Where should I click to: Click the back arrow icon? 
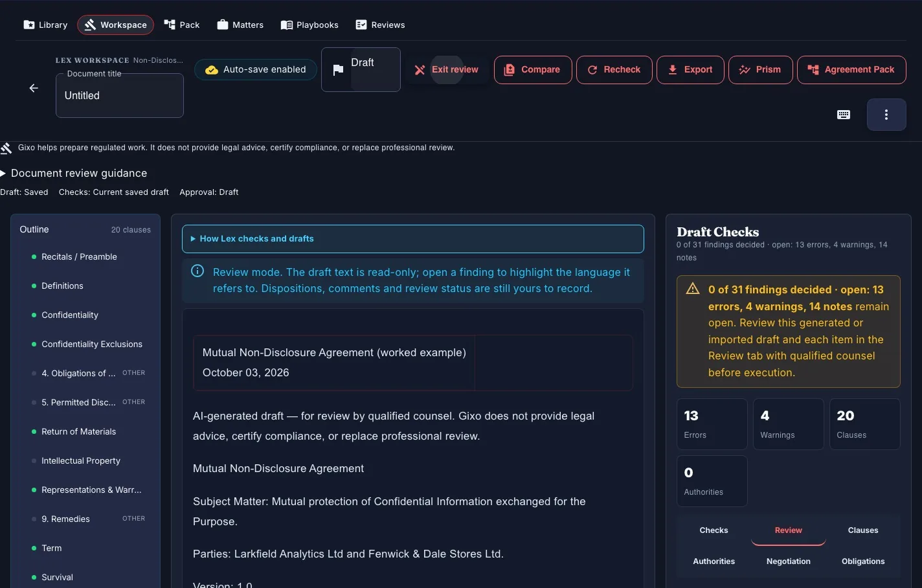34,88
